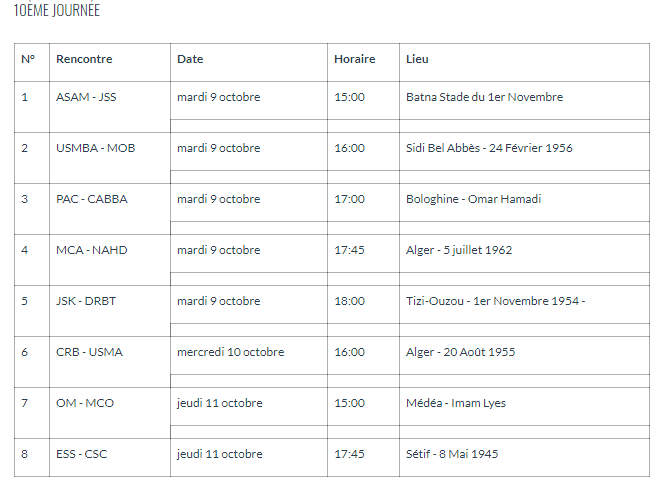Image resolution: width=658 pixels, height=485 pixels.
Task: Select the USMBA - MOB match cell
Action: pos(95,148)
